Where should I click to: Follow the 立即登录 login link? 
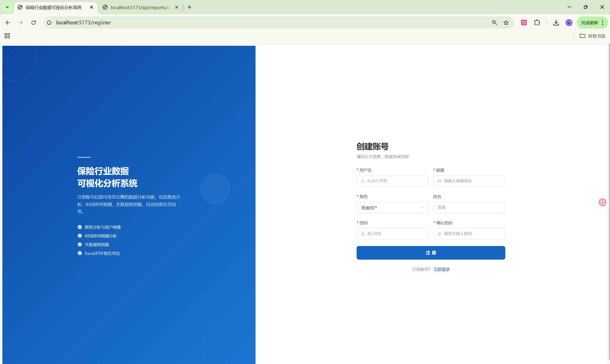441,269
